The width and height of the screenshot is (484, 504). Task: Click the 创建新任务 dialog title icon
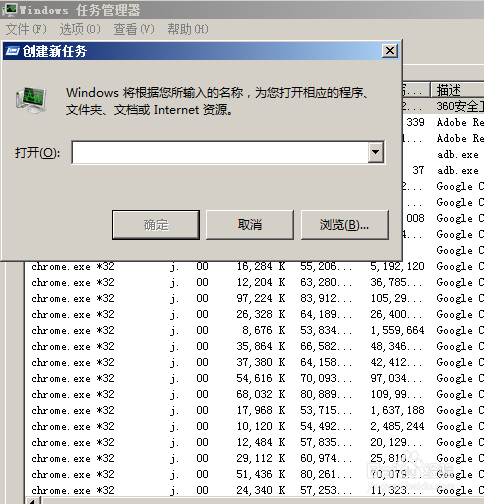tap(13, 51)
